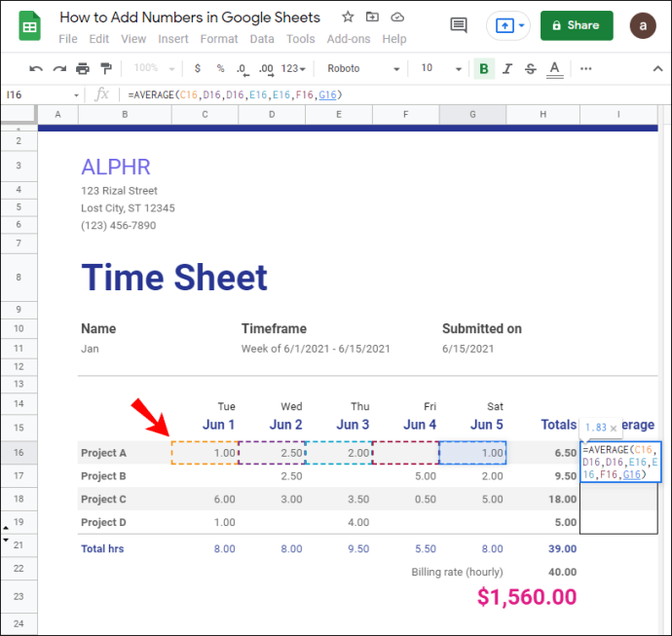Decrease decimal places
672x636 pixels.
pyautogui.click(x=243, y=69)
